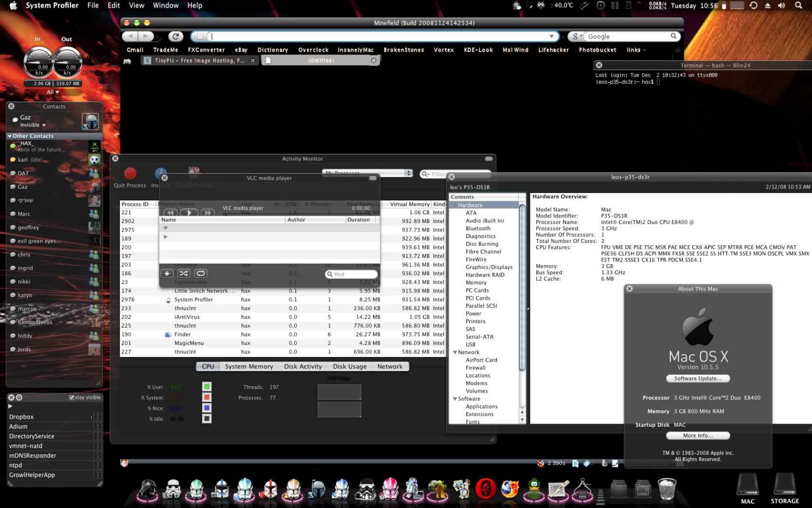This screenshot has width=812, height=508.
Task: Open the Gmail bookmark
Action: coord(135,50)
